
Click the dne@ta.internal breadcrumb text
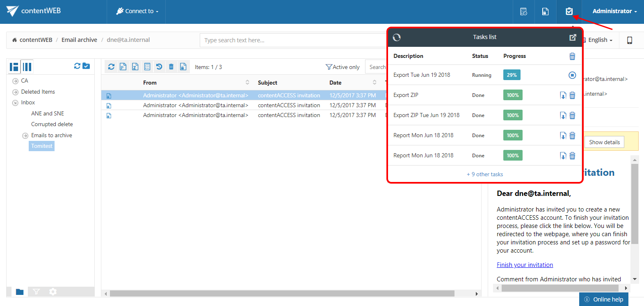pyautogui.click(x=128, y=40)
